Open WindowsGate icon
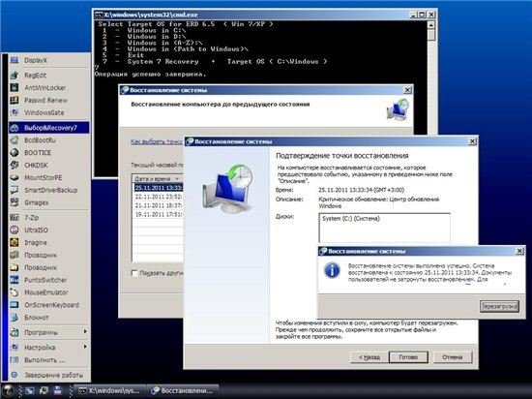532x399 pixels. coord(15,112)
